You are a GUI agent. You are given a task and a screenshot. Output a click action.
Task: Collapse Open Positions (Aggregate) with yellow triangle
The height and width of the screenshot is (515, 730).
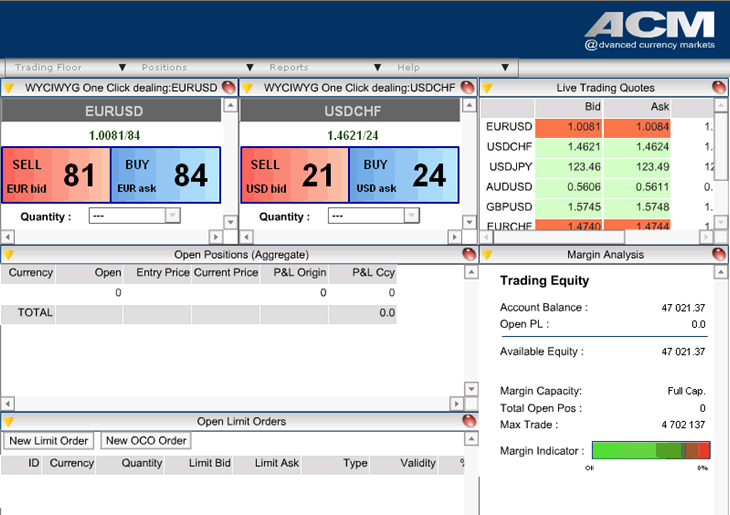pyautogui.click(x=9, y=254)
